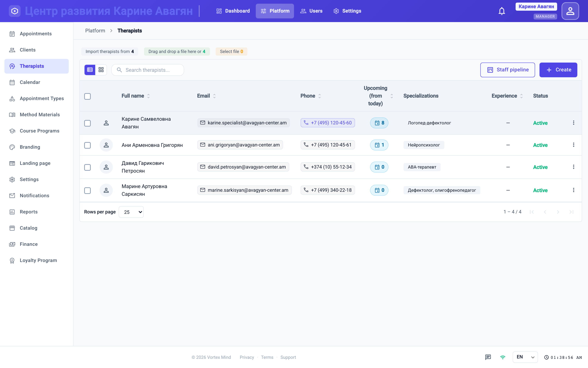
Task: Open the EN language selector
Action: tap(525, 357)
